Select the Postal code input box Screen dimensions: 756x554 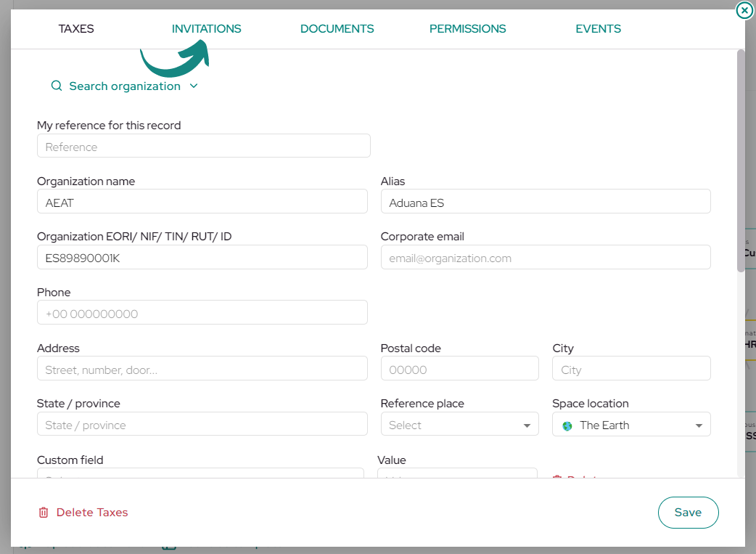point(459,368)
